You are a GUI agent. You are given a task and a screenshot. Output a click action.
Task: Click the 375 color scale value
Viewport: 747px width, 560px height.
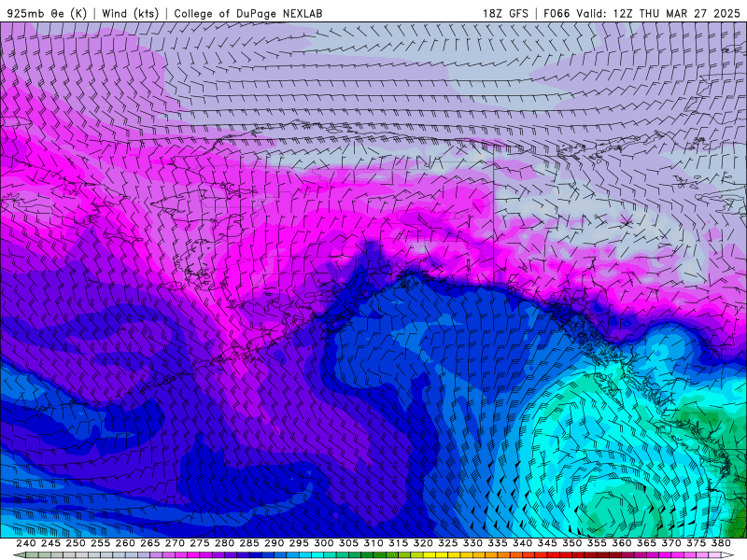696,543
